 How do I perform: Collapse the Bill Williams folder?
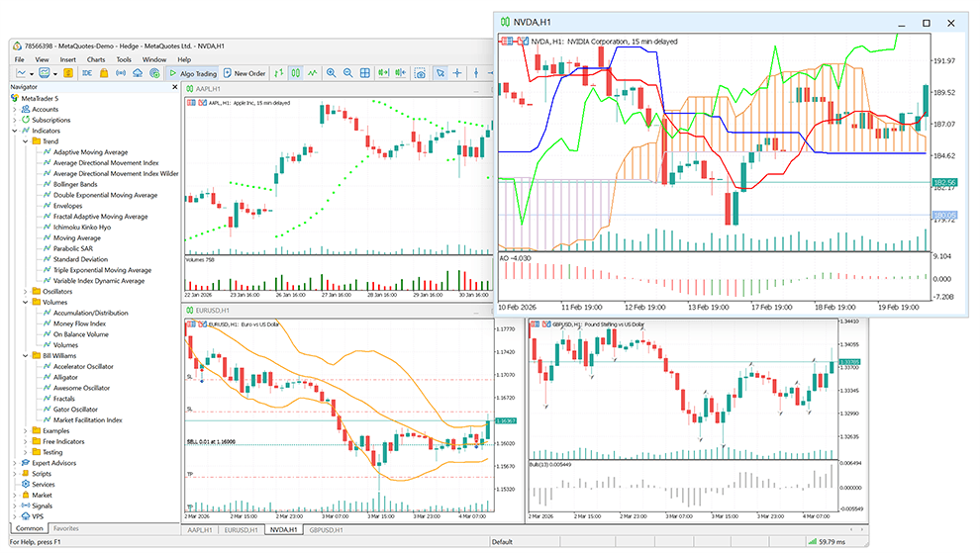(26, 355)
